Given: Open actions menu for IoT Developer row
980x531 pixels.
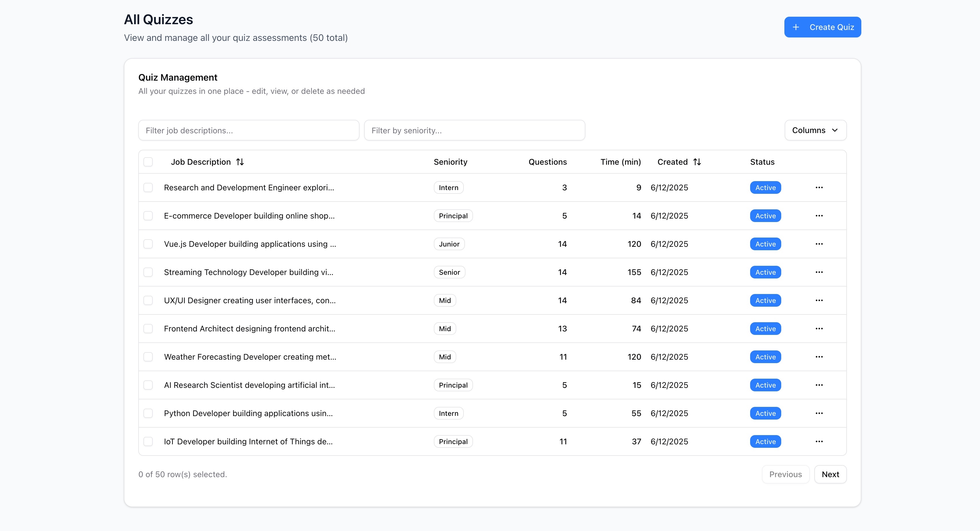Looking at the screenshot, I should (819, 441).
